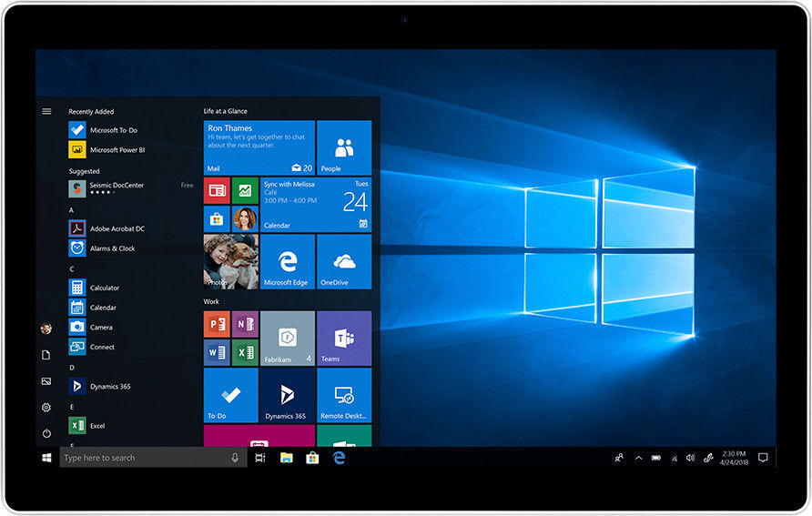
Task: Open Dynamics 365 tile
Action: (288, 395)
